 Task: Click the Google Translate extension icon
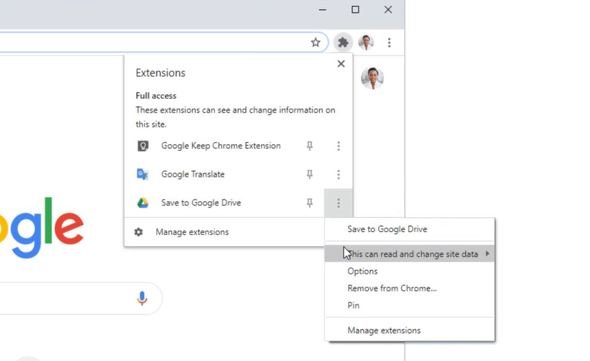click(143, 174)
